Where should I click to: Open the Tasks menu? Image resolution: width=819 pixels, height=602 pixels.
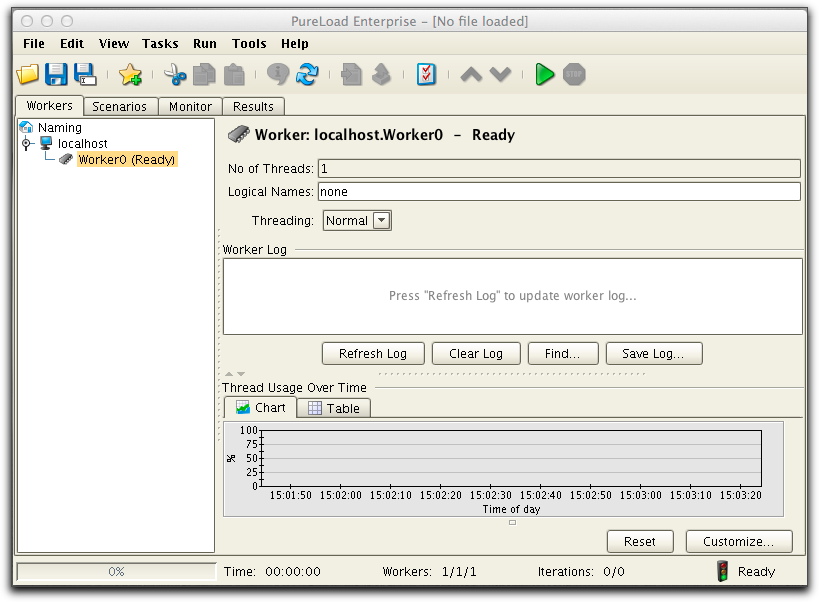tap(160, 44)
